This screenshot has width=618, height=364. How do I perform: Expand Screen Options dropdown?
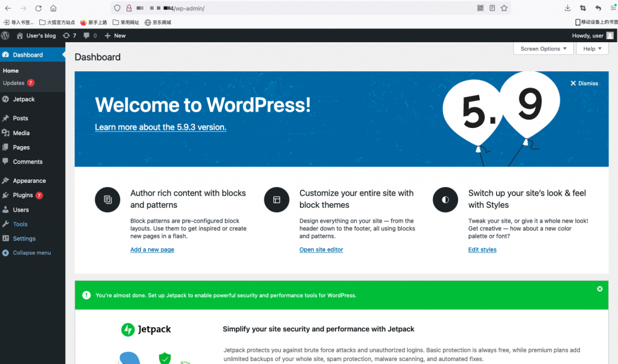click(x=544, y=48)
